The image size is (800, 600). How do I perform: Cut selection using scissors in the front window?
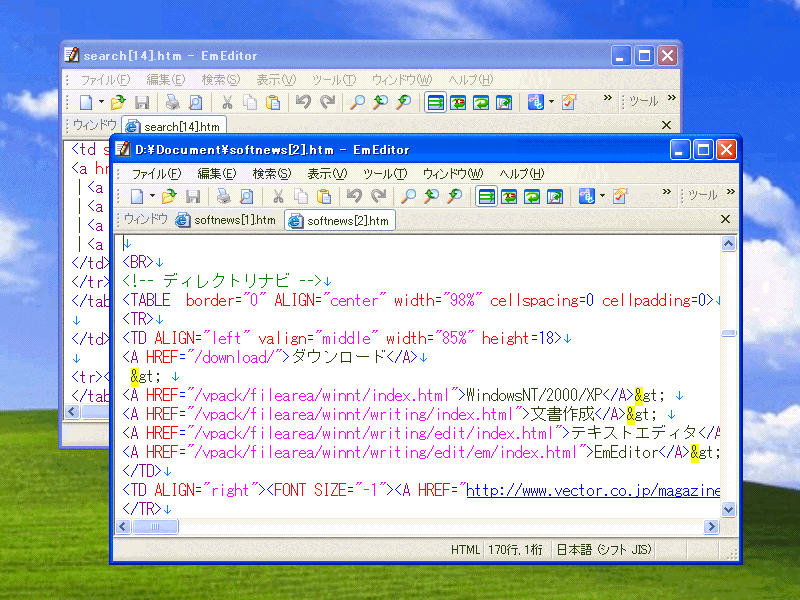(x=278, y=196)
